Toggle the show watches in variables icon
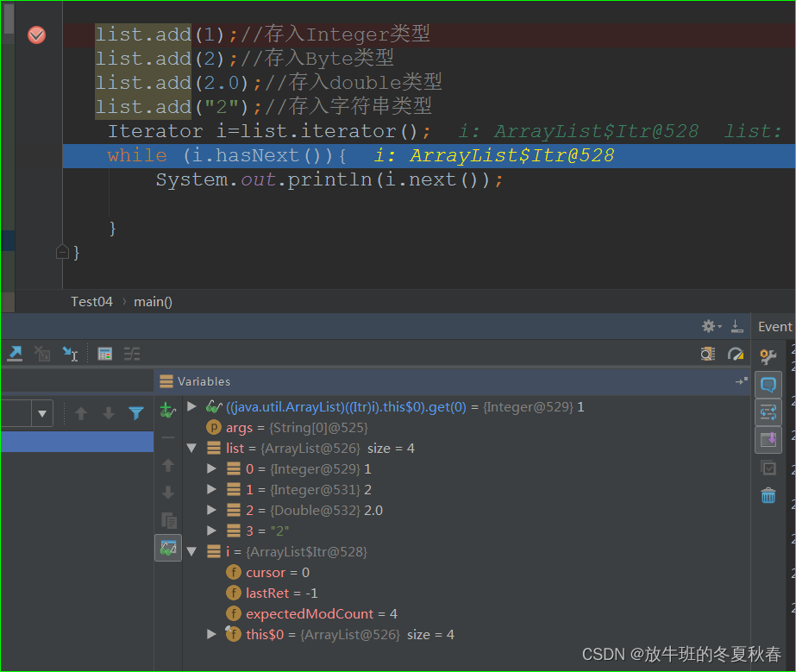The height and width of the screenshot is (672, 796). click(168, 548)
